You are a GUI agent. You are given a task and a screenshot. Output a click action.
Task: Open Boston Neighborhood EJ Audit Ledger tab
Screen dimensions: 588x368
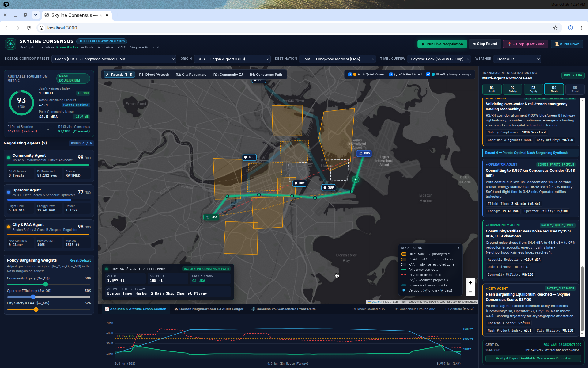click(x=209, y=309)
